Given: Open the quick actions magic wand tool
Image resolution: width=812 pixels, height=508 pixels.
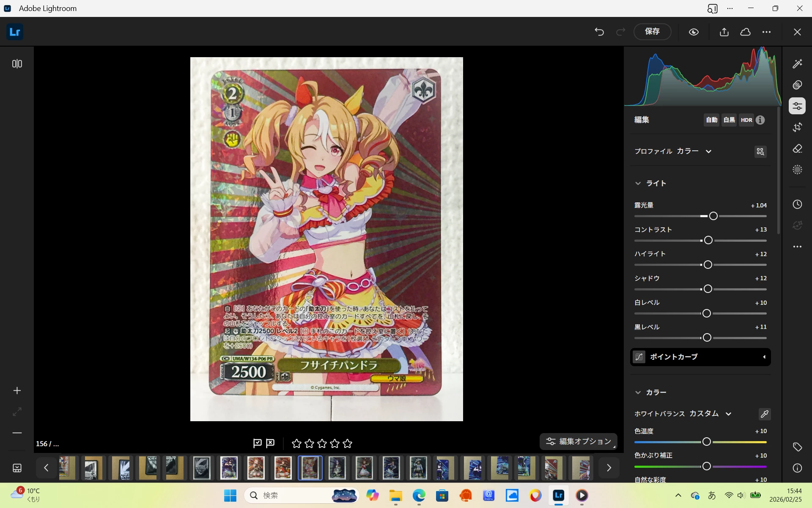Looking at the screenshot, I should (797, 63).
